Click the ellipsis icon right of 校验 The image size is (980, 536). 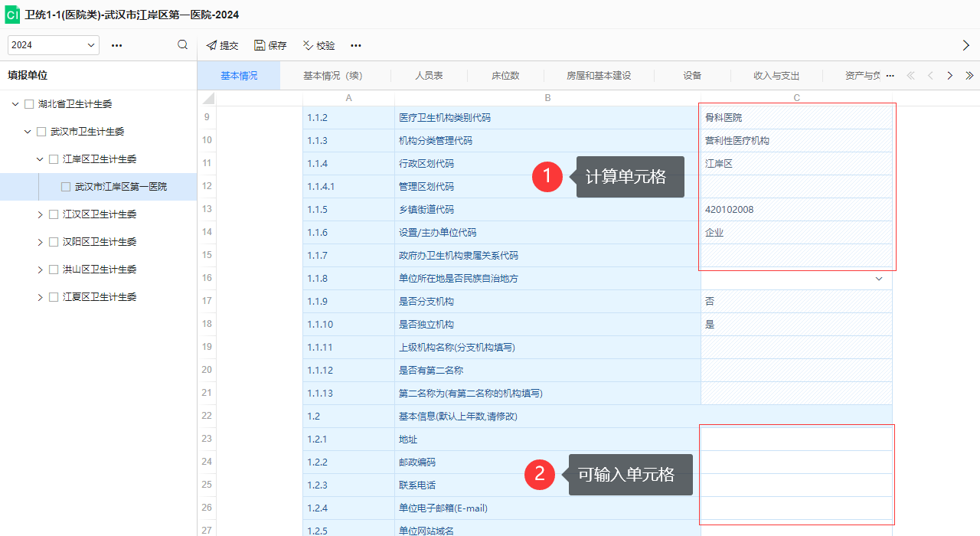pos(355,46)
